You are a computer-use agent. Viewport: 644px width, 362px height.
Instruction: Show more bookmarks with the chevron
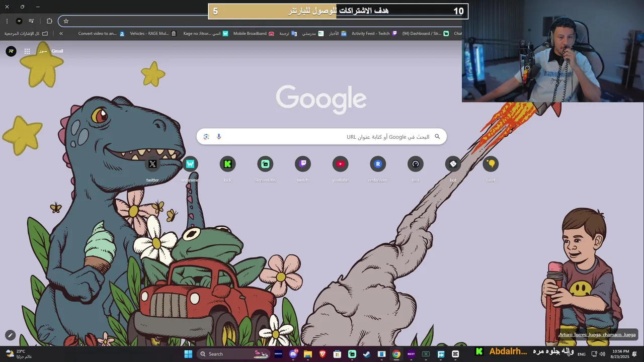(x=61, y=34)
